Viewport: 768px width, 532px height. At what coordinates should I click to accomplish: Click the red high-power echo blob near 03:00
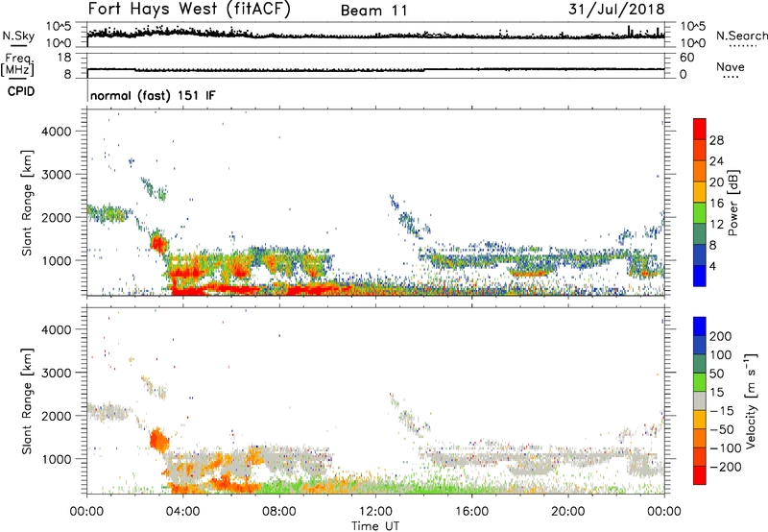158,243
